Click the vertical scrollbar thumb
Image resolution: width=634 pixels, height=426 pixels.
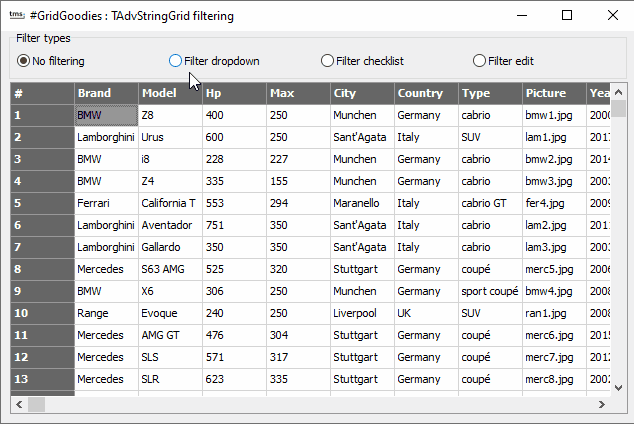(618, 109)
